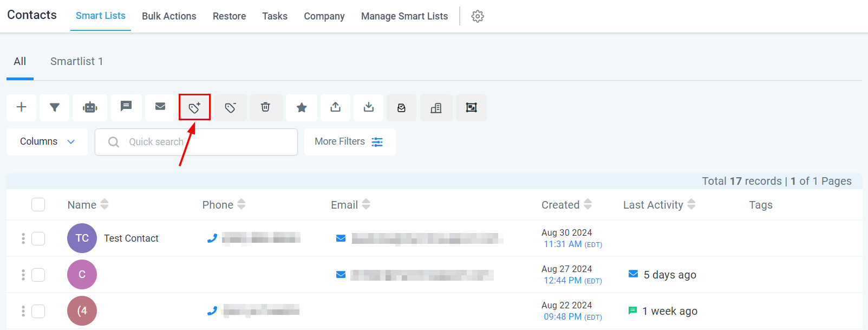Open the settings gear icon
Image resolution: width=868 pixels, height=330 pixels.
click(x=478, y=16)
